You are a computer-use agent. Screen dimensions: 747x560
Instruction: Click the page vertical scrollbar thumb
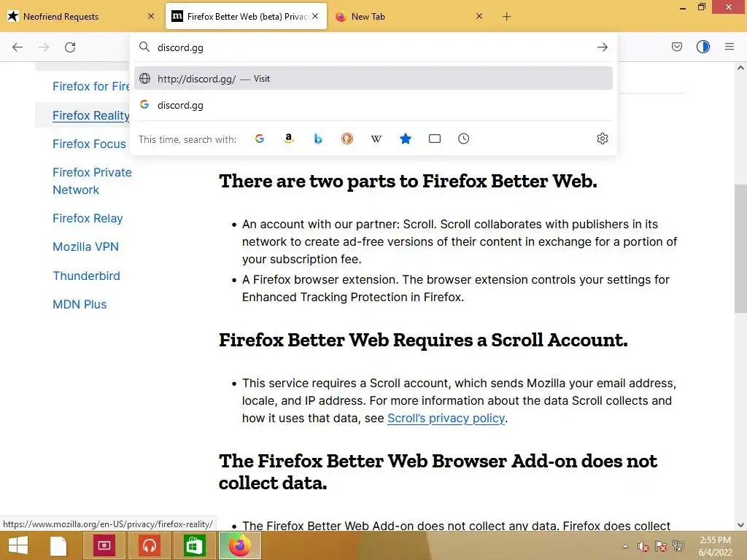point(740,249)
